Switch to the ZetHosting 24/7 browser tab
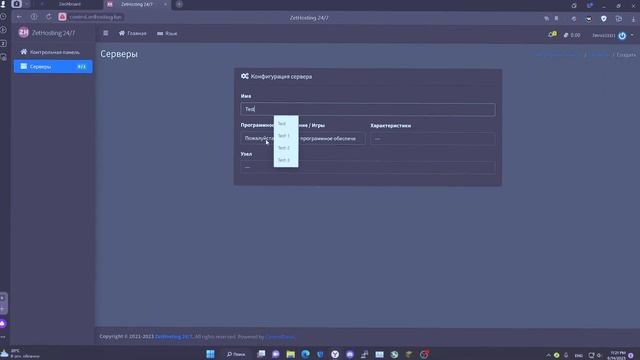 (x=136, y=4)
